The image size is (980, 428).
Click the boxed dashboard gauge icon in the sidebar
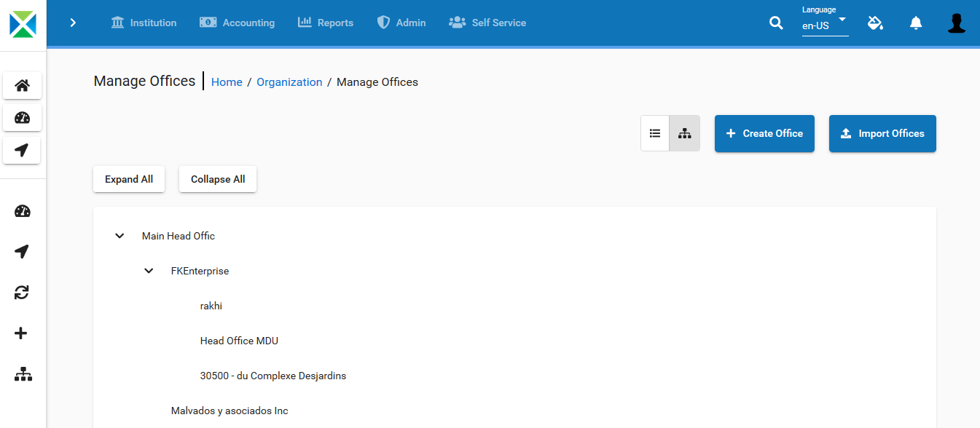pyautogui.click(x=22, y=117)
